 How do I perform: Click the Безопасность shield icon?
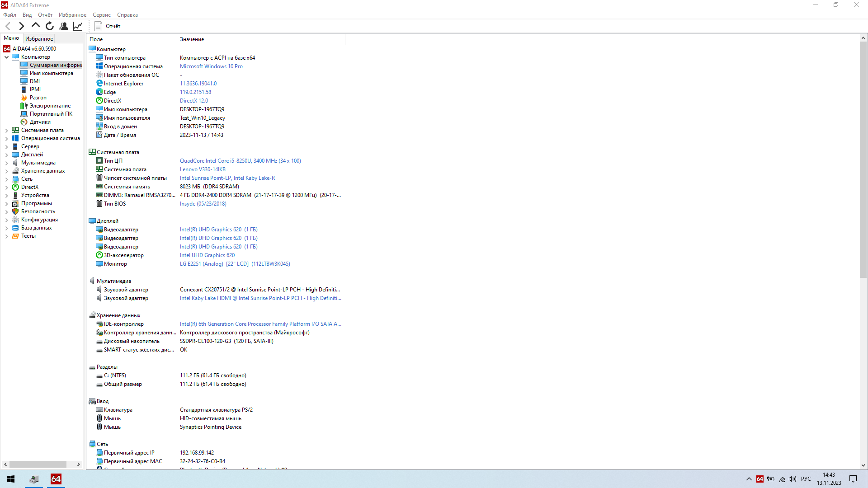coord(15,211)
